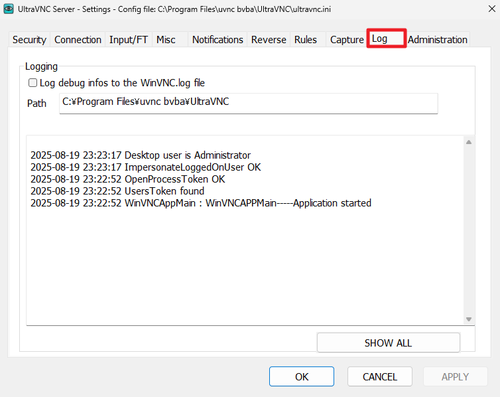Select log line 'Desktop user is Administrator'
This screenshot has height=397, width=500.
[141, 155]
